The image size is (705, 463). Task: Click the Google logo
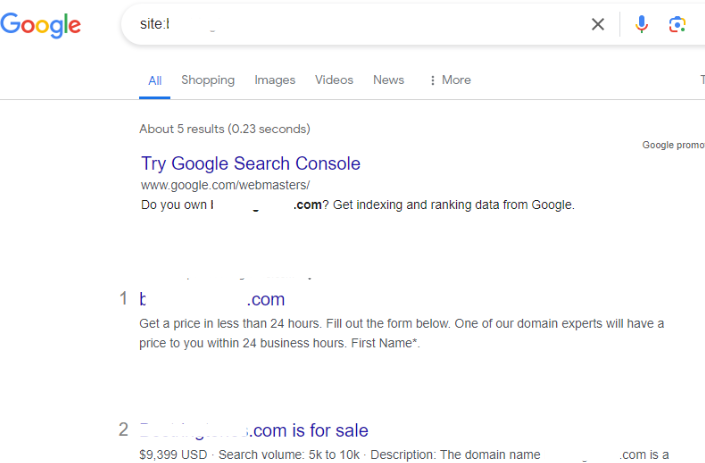pyautogui.click(x=41, y=24)
